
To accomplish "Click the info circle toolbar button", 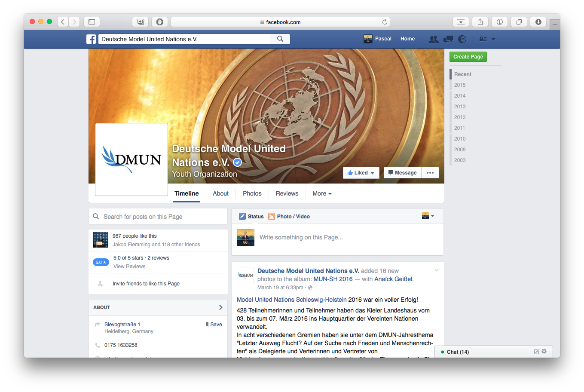I will pos(499,22).
